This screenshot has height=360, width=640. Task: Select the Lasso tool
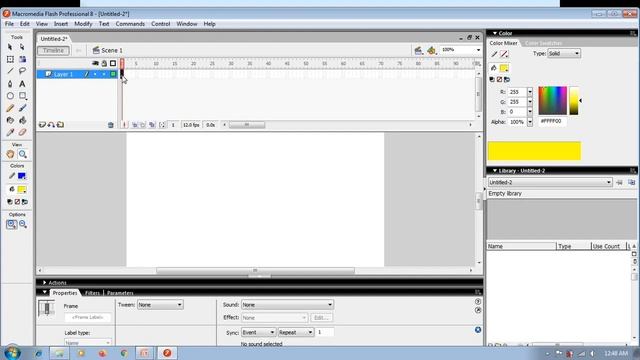pos(22,71)
